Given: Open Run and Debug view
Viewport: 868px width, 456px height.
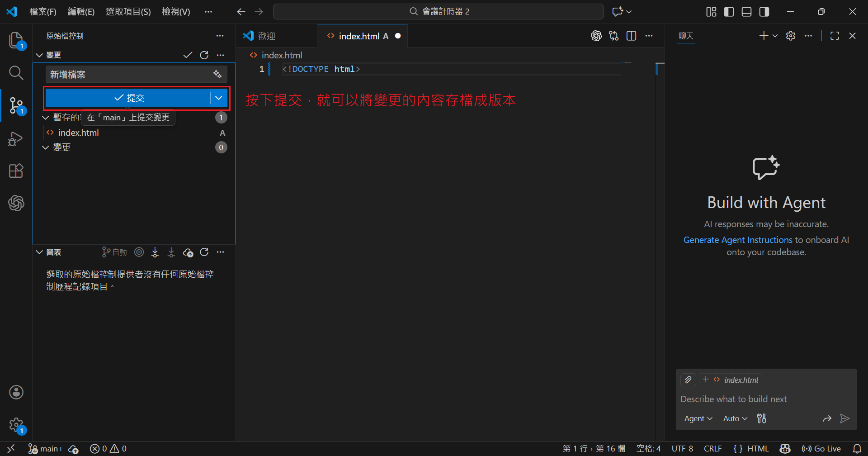Looking at the screenshot, I should pyautogui.click(x=16, y=138).
